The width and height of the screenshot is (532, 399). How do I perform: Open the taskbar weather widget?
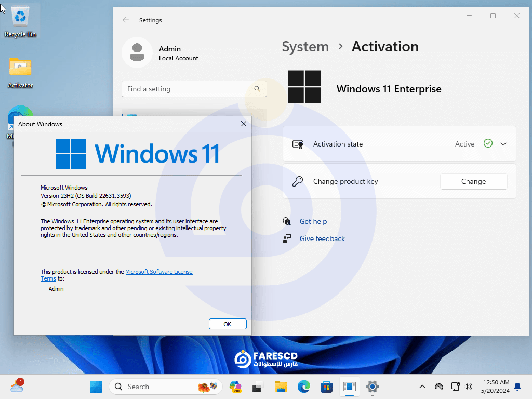click(17, 386)
